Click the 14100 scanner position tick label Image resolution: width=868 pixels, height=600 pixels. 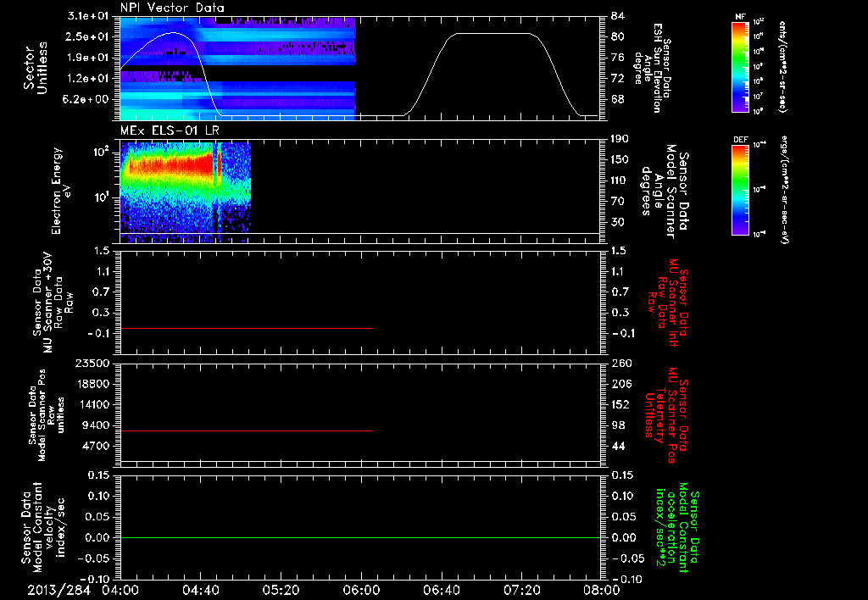coord(92,404)
